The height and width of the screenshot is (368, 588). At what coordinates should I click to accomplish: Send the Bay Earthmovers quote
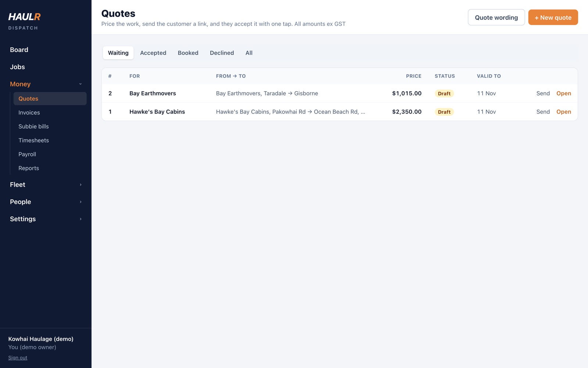pyautogui.click(x=543, y=93)
